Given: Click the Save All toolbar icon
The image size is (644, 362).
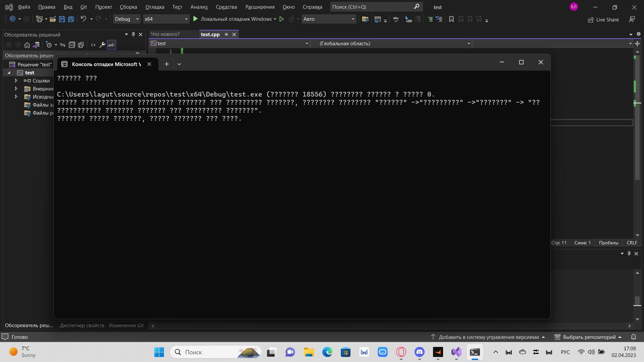Looking at the screenshot, I should 71,19.
